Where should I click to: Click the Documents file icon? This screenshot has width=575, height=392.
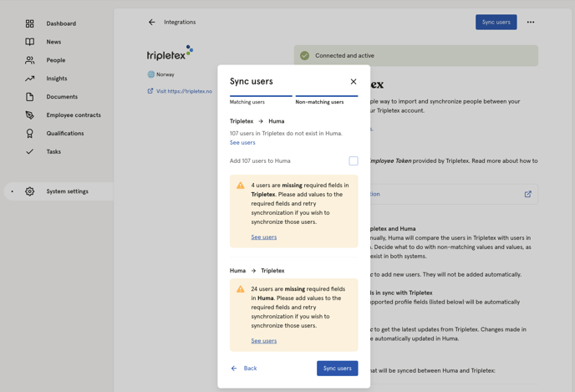click(x=30, y=97)
